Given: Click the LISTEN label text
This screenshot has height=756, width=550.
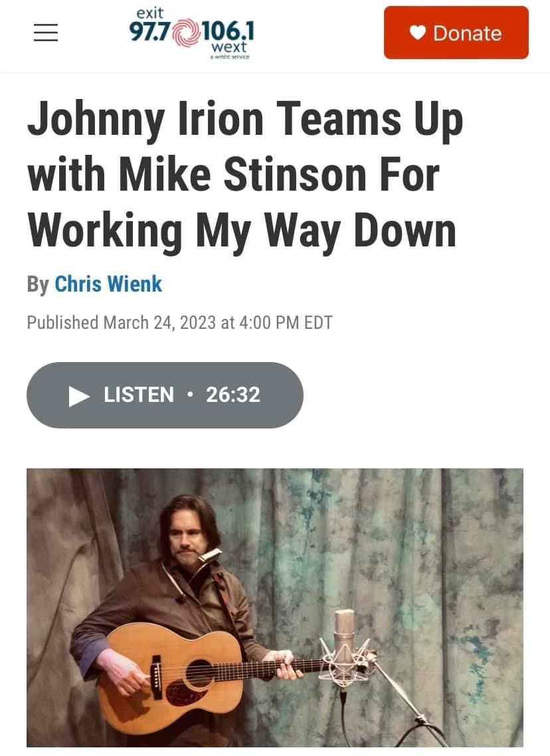Looking at the screenshot, I should click(139, 395).
